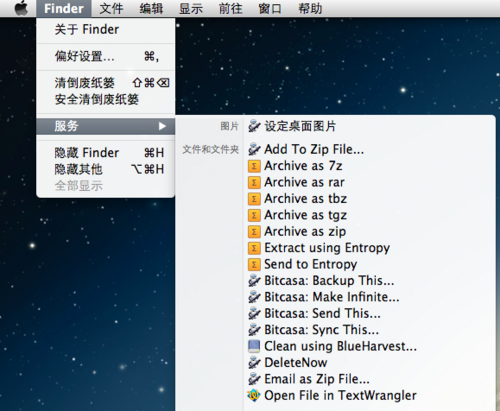Screen dimensions: 500x411
Task: Click the Bitcasa: Send This icon
Action: pos(254,313)
